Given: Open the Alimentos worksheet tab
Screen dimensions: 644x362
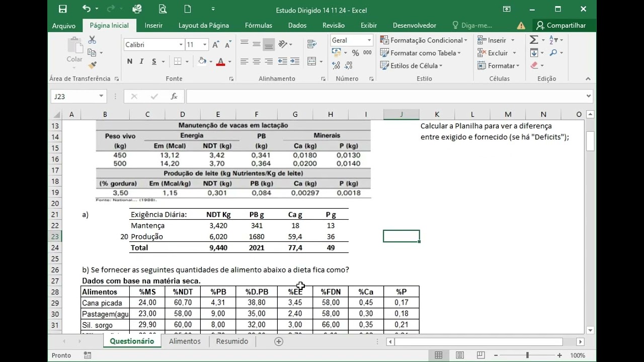Looking at the screenshot, I should tap(185, 341).
